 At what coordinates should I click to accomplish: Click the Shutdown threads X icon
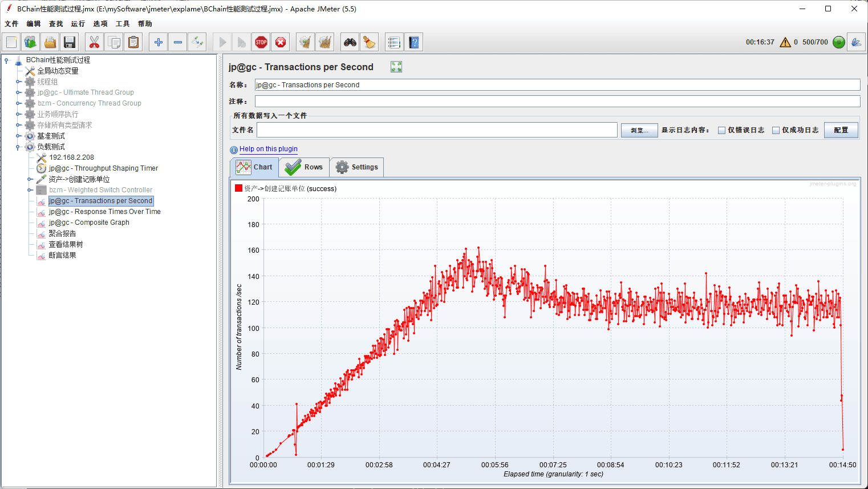(x=281, y=42)
